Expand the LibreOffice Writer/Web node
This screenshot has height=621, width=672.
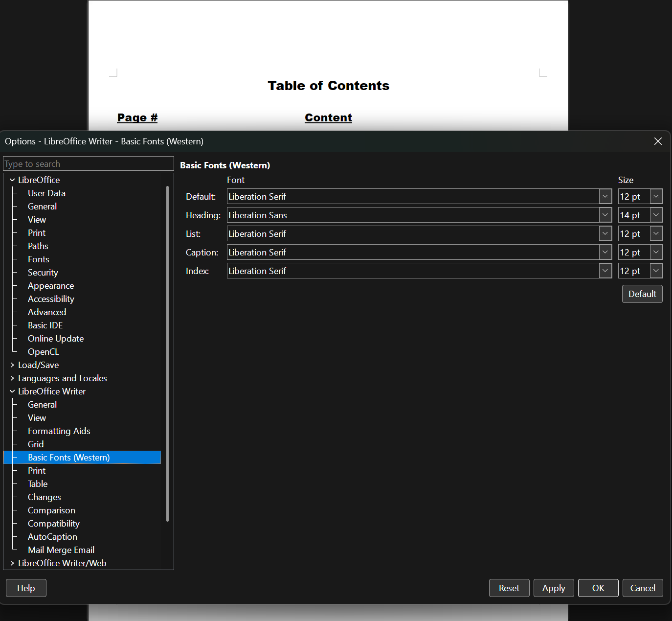(x=12, y=563)
